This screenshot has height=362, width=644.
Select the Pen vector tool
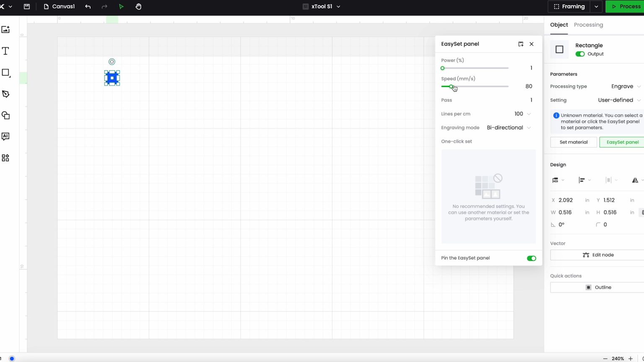(5, 94)
